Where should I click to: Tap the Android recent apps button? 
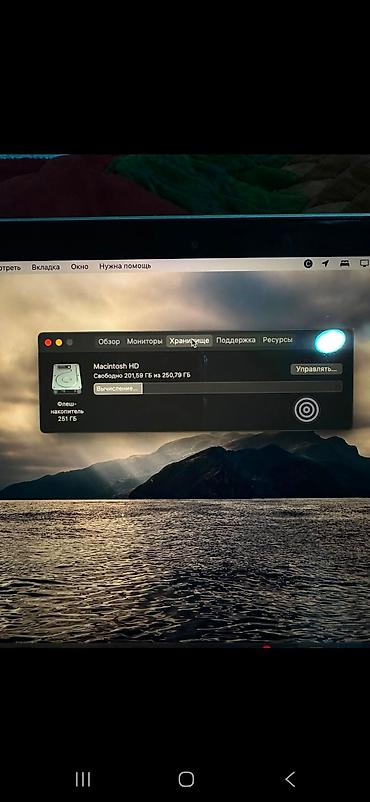pos(83,779)
